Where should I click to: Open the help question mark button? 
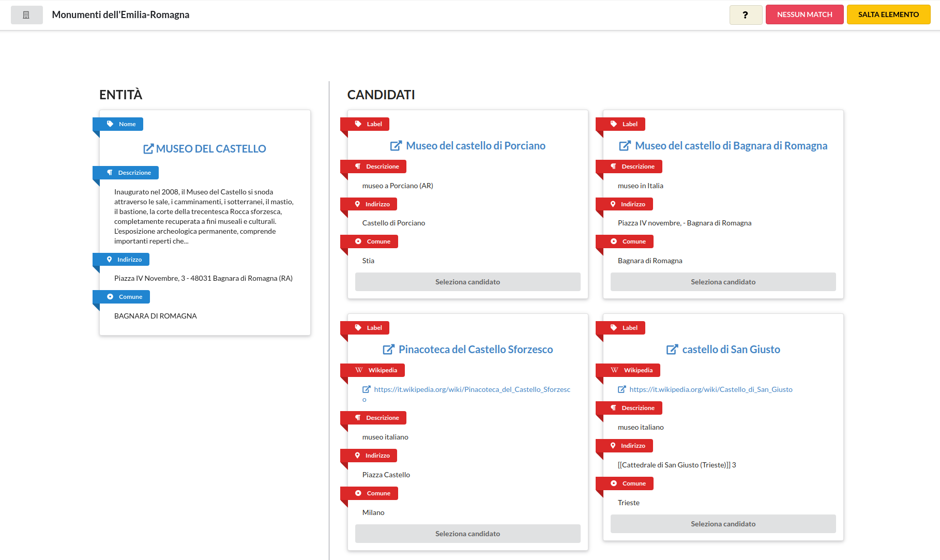(745, 15)
